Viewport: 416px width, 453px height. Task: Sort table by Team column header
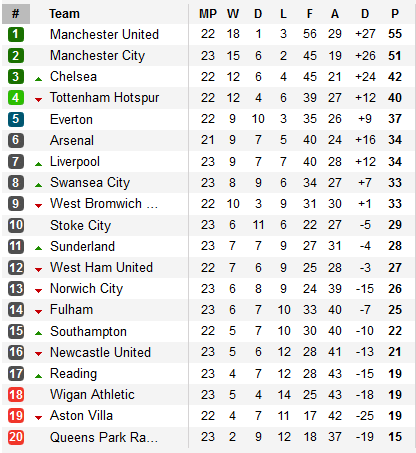point(64,14)
